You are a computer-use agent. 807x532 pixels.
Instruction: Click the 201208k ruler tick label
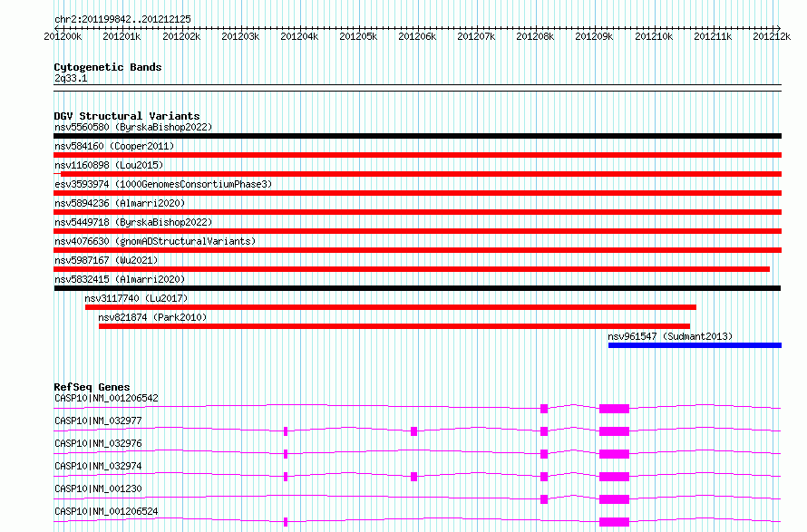pyautogui.click(x=535, y=36)
